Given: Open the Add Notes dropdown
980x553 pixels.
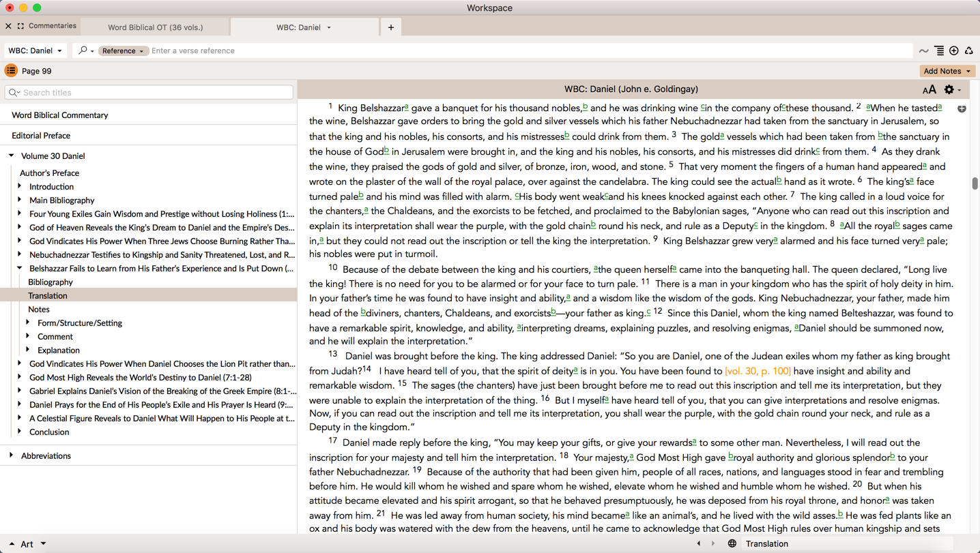Looking at the screenshot, I should click(x=947, y=71).
